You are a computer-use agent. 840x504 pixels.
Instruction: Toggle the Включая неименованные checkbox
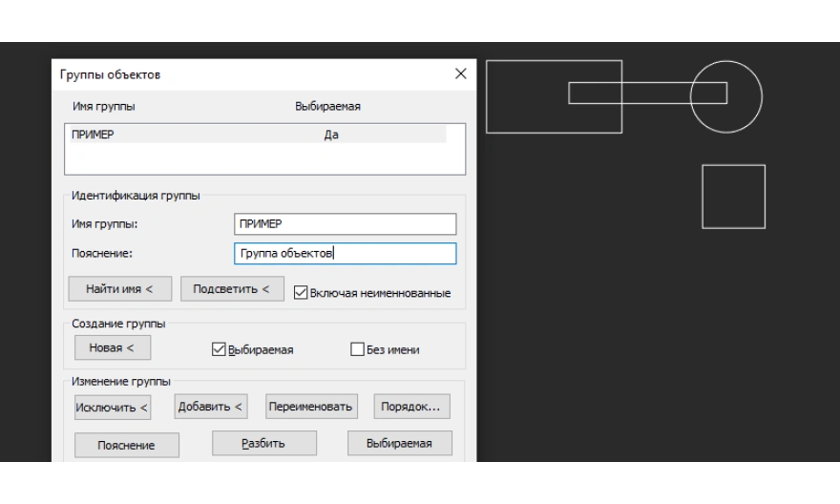pyautogui.click(x=300, y=292)
